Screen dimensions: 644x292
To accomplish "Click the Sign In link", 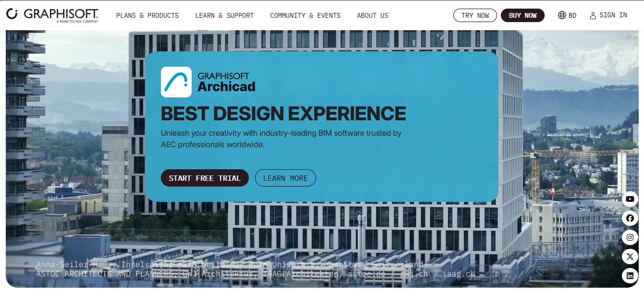I will pyautogui.click(x=613, y=15).
